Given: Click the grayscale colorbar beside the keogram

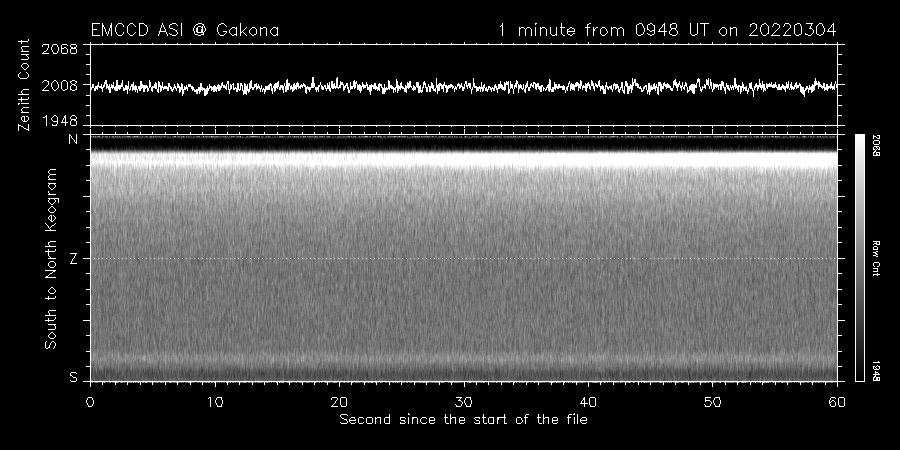Looking at the screenshot, I should pyautogui.click(x=859, y=258).
